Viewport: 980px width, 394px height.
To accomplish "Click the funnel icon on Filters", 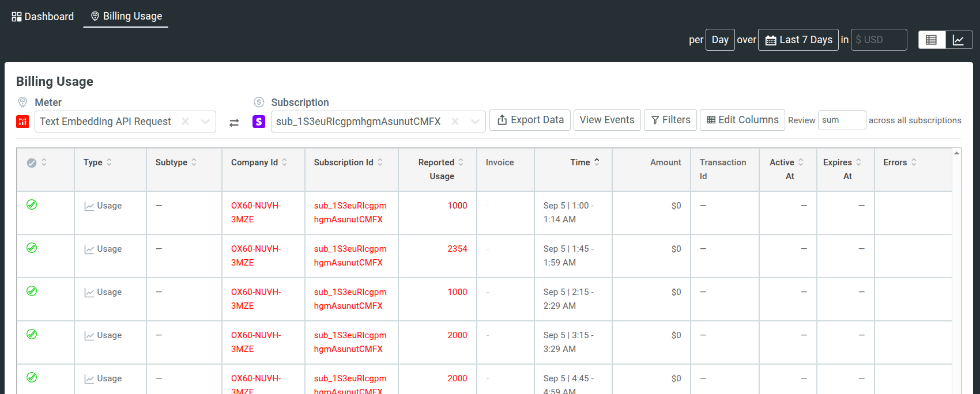I will tap(655, 120).
